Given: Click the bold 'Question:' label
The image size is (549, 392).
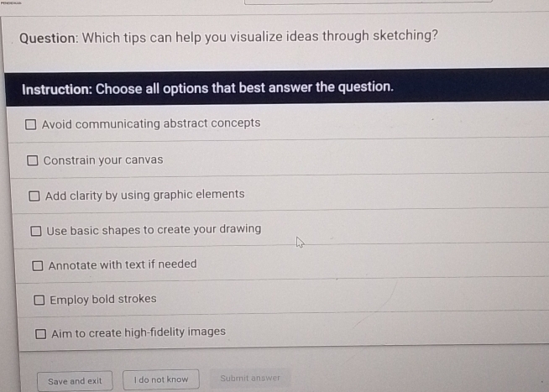Looking at the screenshot, I should pos(49,39).
